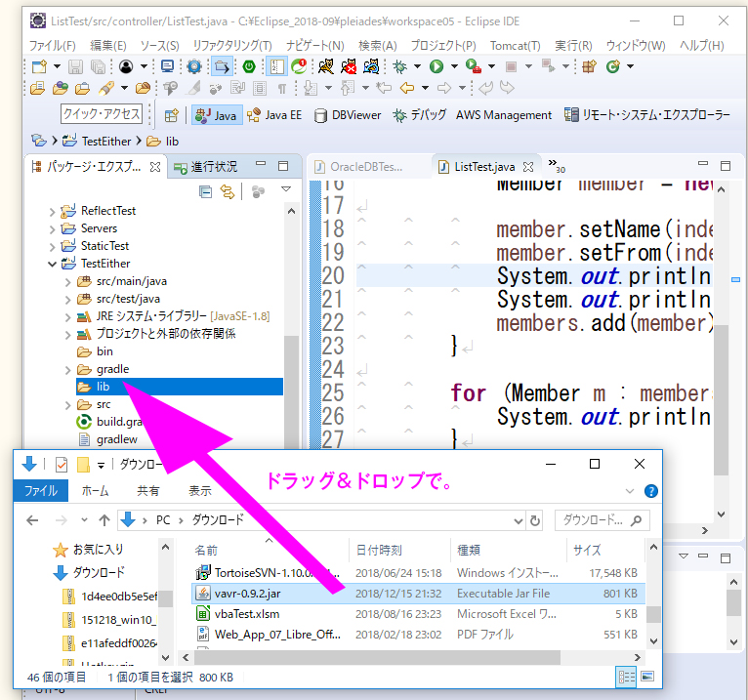Maximize the editor area

pos(726,166)
